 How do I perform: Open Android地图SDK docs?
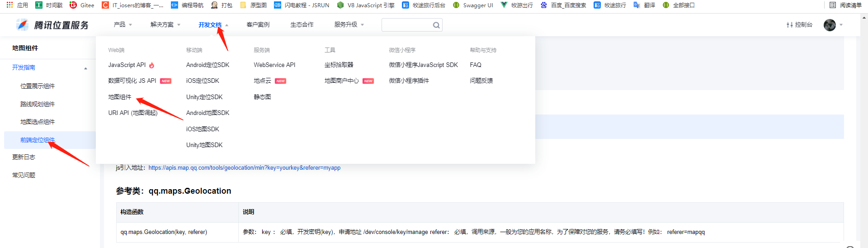[208, 113]
